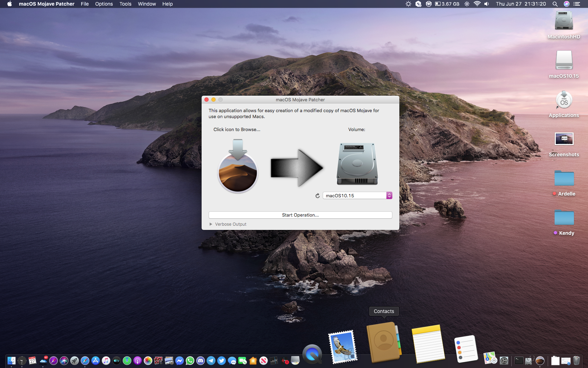
Task: Open the Calendar app in the Dock
Action: pos(33,360)
